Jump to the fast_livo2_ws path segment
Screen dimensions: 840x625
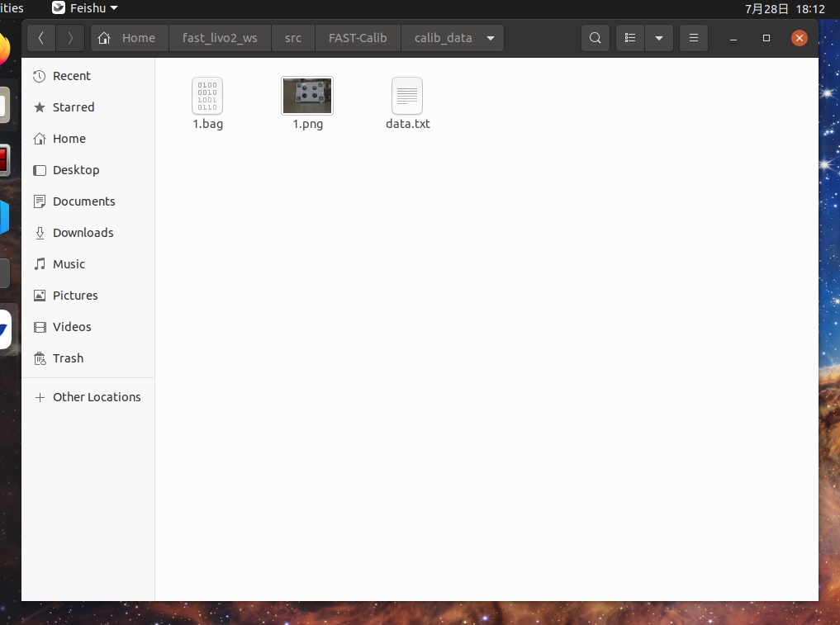(220, 38)
